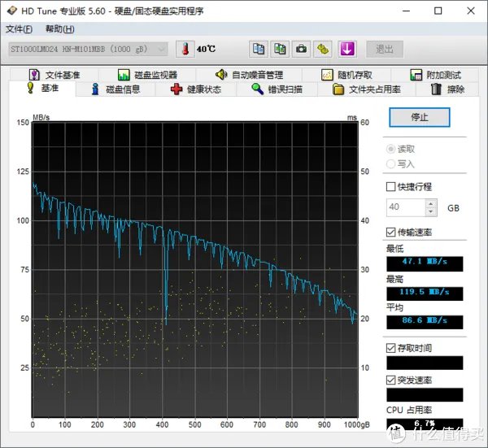The image size is (488, 448).
Task: Open the 错误扫描 tab
Action: click(277, 89)
